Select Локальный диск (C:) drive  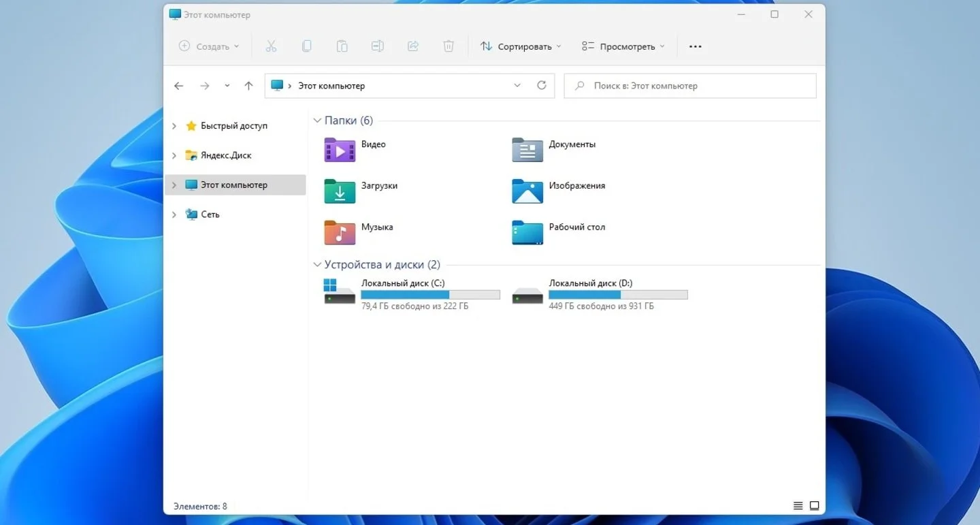pos(412,295)
